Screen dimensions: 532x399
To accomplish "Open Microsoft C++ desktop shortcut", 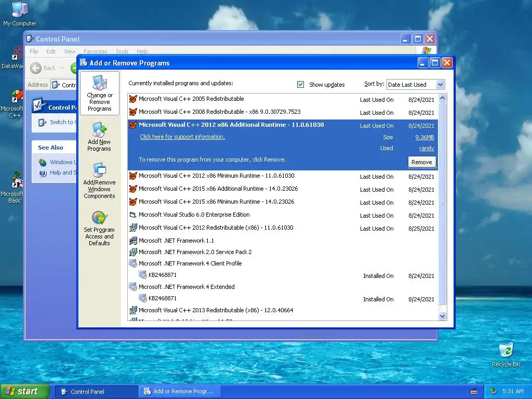I will click(x=16, y=96).
